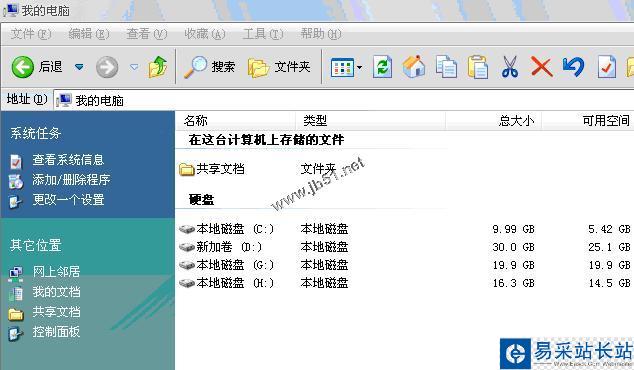This screenshot has height=370, width=634.
Task: Click the Home house toolbar icon
Action: [414, 67]
